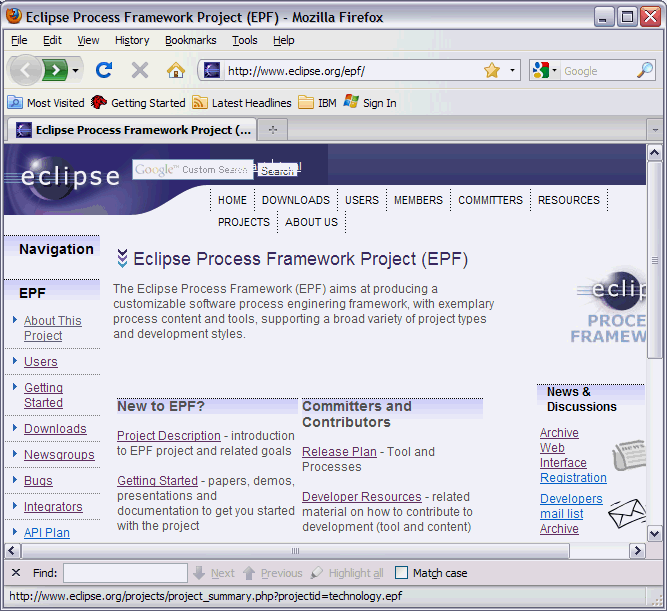The image size is (667, 611).
Task: Click the magnifier search icon
Action: click(x=645, y=70)
